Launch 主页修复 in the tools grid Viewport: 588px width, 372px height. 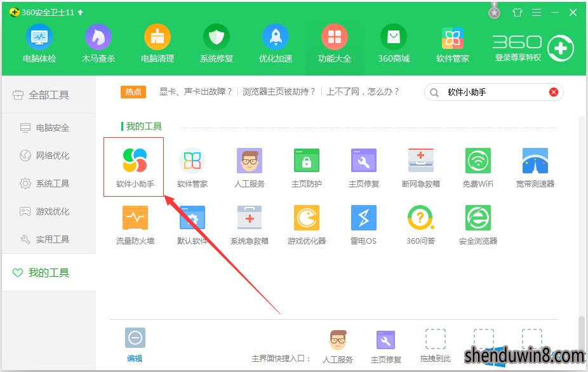[x=364, y=167]
